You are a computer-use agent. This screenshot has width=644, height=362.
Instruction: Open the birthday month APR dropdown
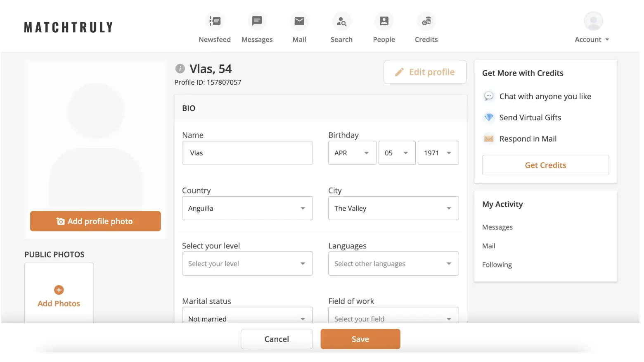[x=352, y=153]
